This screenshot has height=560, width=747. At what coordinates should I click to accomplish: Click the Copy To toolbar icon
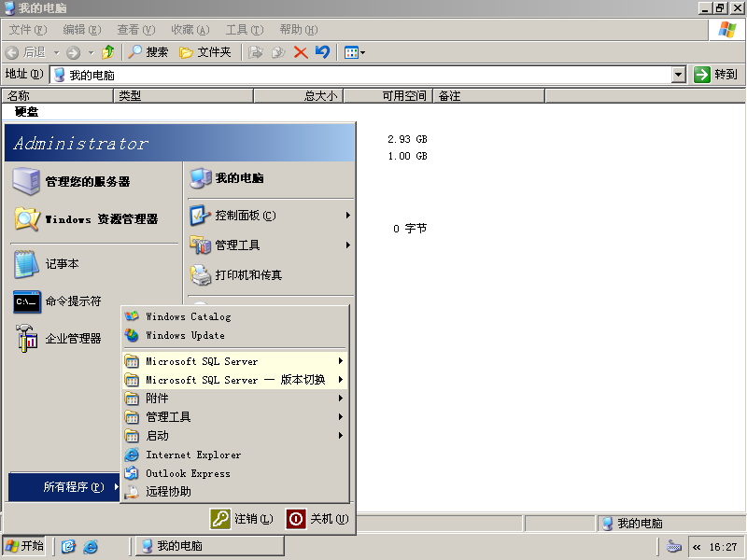point(278,52)
